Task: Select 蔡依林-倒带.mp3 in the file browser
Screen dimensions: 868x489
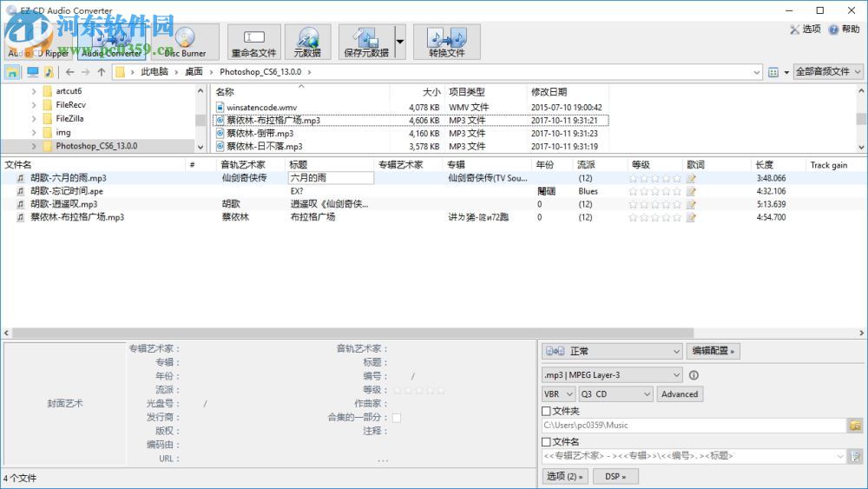Action: click(x=260, y=134)
